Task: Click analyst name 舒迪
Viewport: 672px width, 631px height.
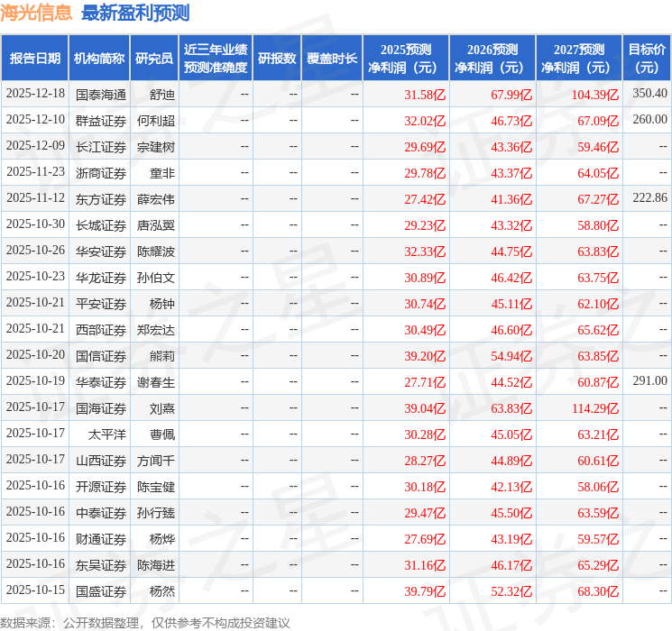Action: point(162,95)
